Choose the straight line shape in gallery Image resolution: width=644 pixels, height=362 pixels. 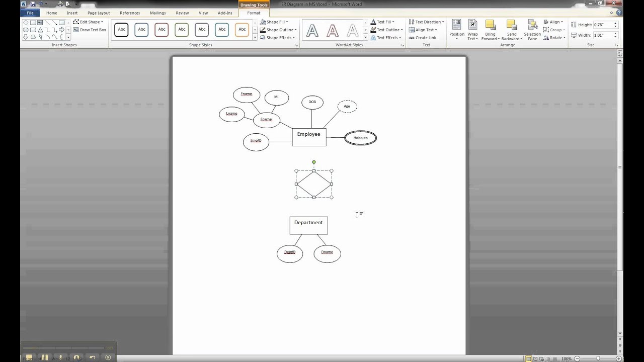pyautogui.click(x=47, y=23)
